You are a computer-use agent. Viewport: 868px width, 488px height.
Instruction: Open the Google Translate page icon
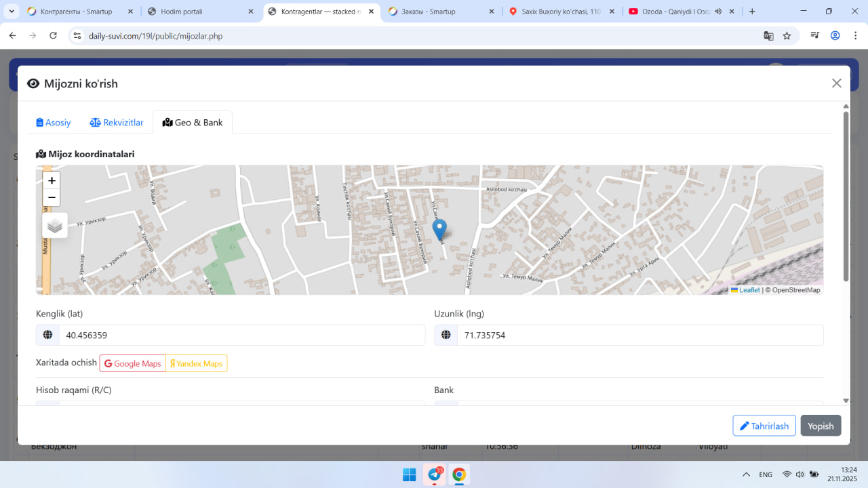click(768, 36)
